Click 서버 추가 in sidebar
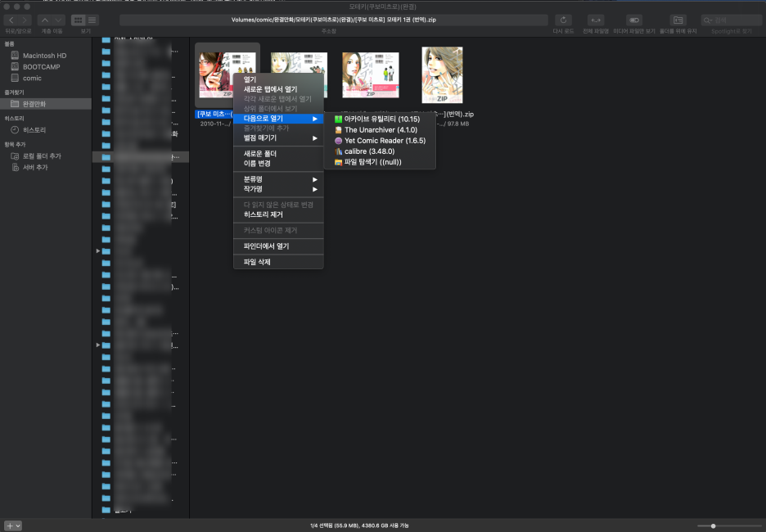This screenshot has width=766, height=532. pos(36,167)
